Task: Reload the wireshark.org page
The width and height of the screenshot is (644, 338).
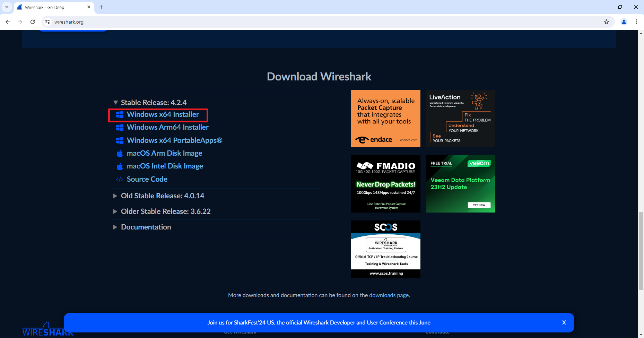Action: [x=33, y=22]
